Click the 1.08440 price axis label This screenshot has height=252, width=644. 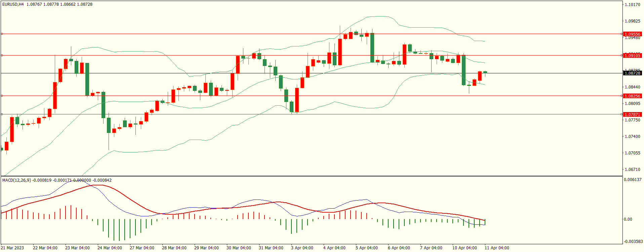coord(632,87)
